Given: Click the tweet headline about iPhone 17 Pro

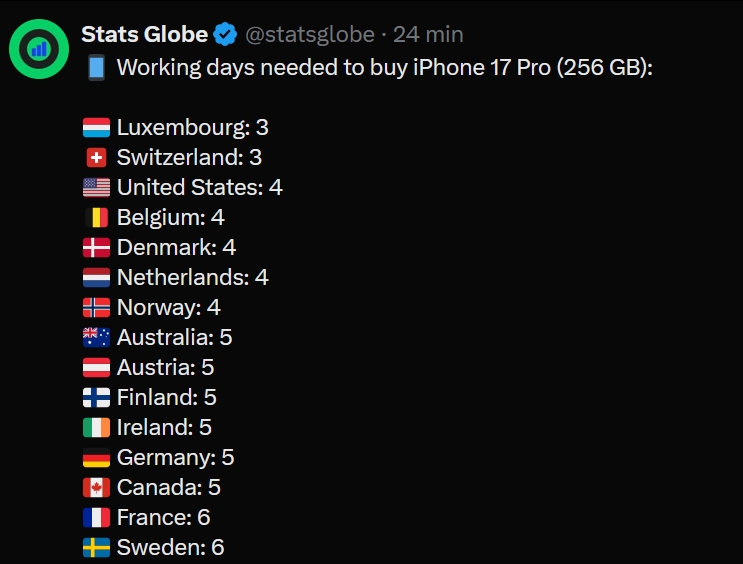Looking at the screenshot, I should pyautogui.click(x=384, y=68).
